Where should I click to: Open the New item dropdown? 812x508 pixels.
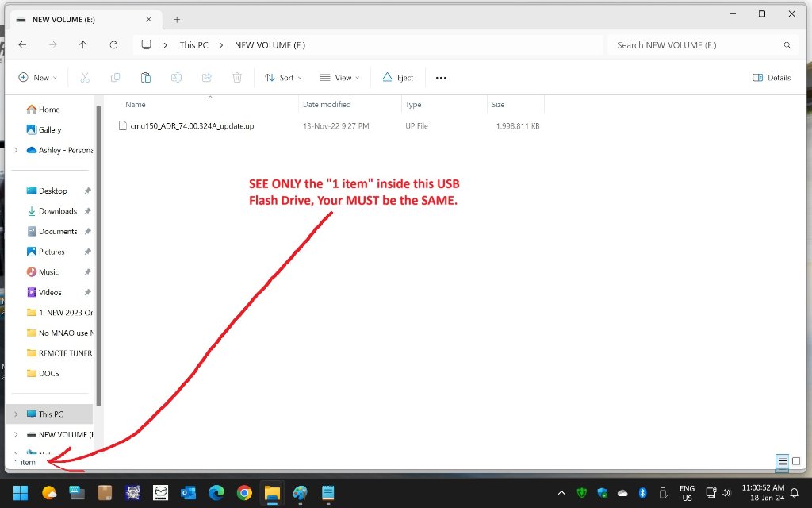coord(38,78)
